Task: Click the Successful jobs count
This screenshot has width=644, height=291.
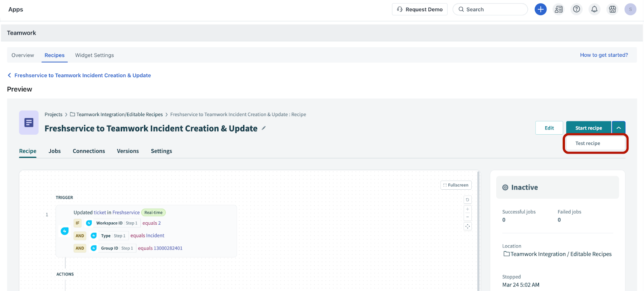Action: point(504,220)
